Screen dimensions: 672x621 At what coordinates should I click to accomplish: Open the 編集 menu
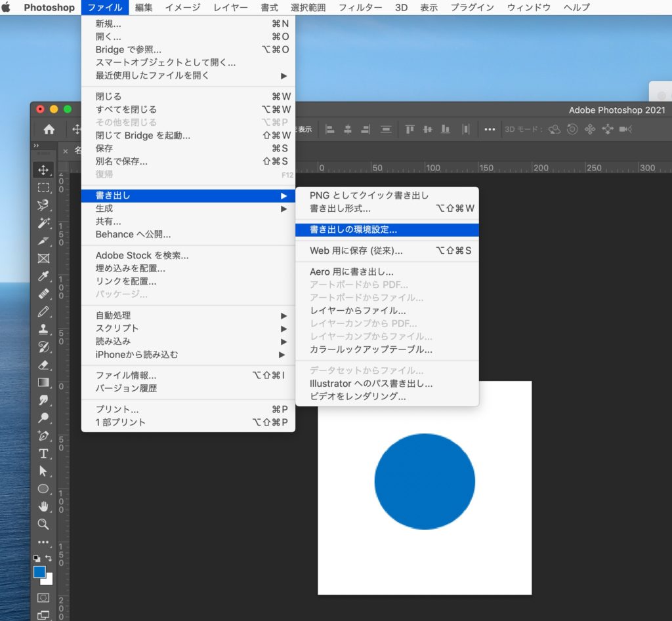[x=143, y=7]
